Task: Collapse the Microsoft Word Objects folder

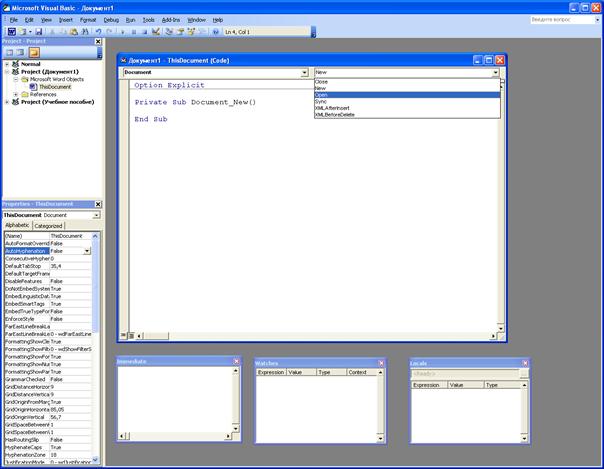Action: point(16,79)
